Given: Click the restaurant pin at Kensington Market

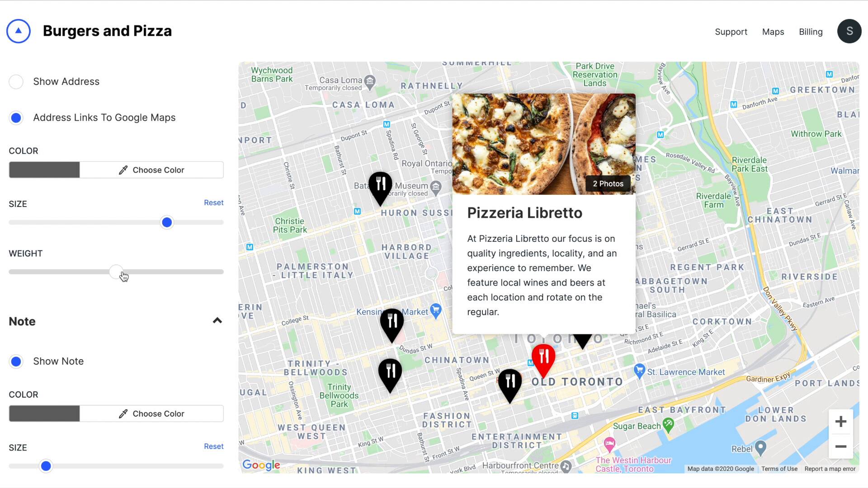Looking at the screenshot, I should [392, 325].
